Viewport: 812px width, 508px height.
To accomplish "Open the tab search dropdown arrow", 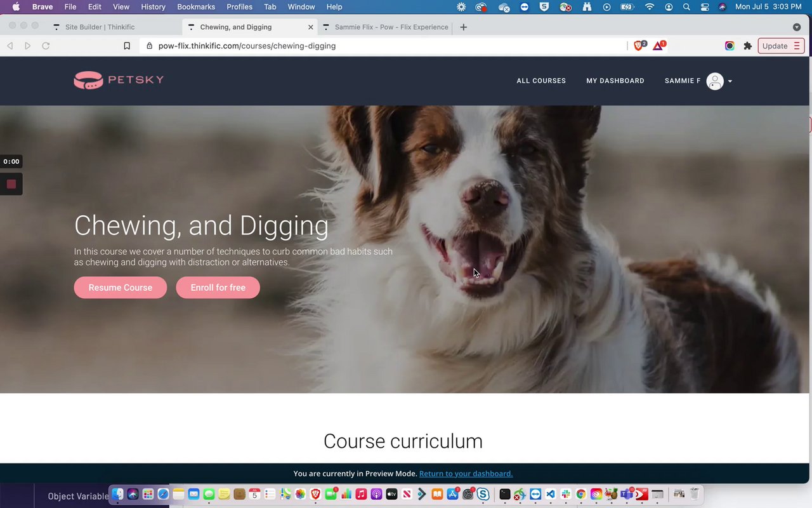I will 797,27.
